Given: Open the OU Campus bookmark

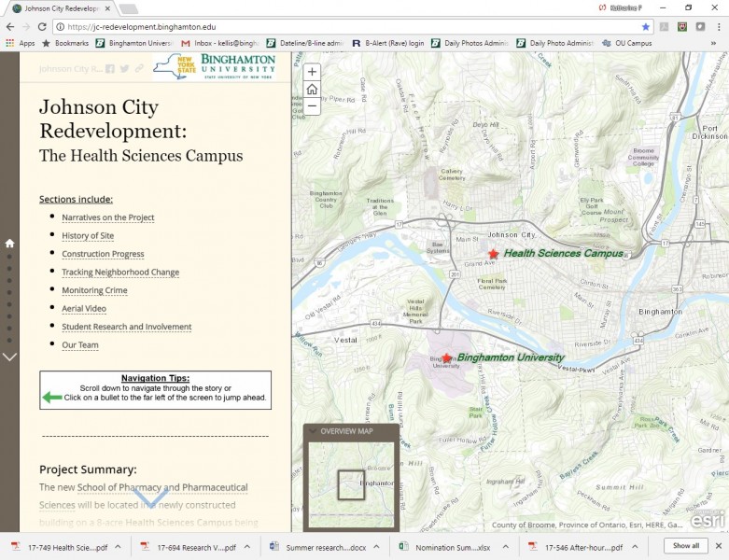Looking at the screenshot, I should coord(627,43).
